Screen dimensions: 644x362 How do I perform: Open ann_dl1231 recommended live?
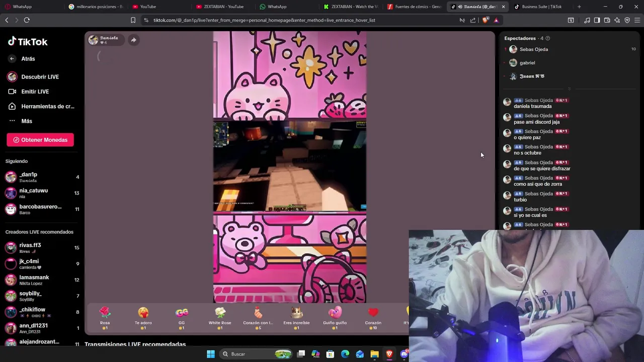point(41,328)
